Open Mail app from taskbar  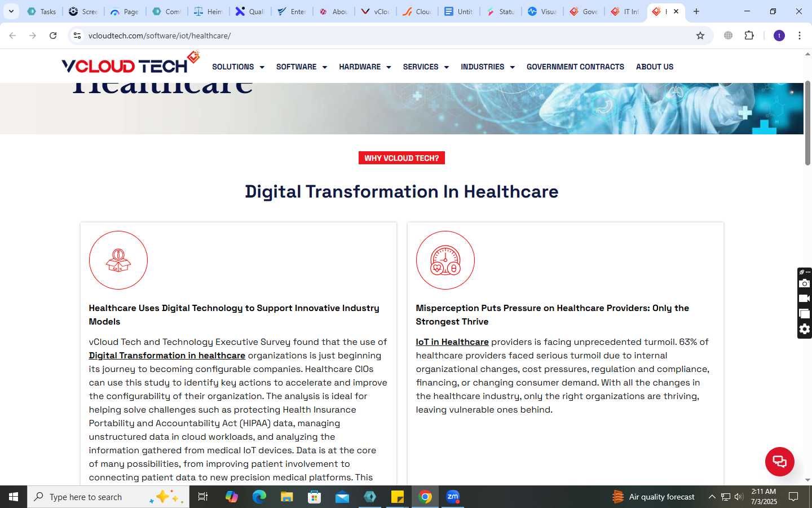coord(342,497)
